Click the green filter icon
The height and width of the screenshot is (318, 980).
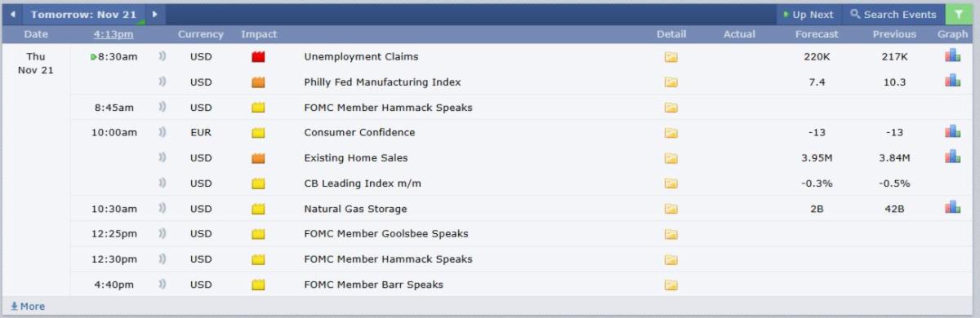pyautogui.click(x=959, y=14)
